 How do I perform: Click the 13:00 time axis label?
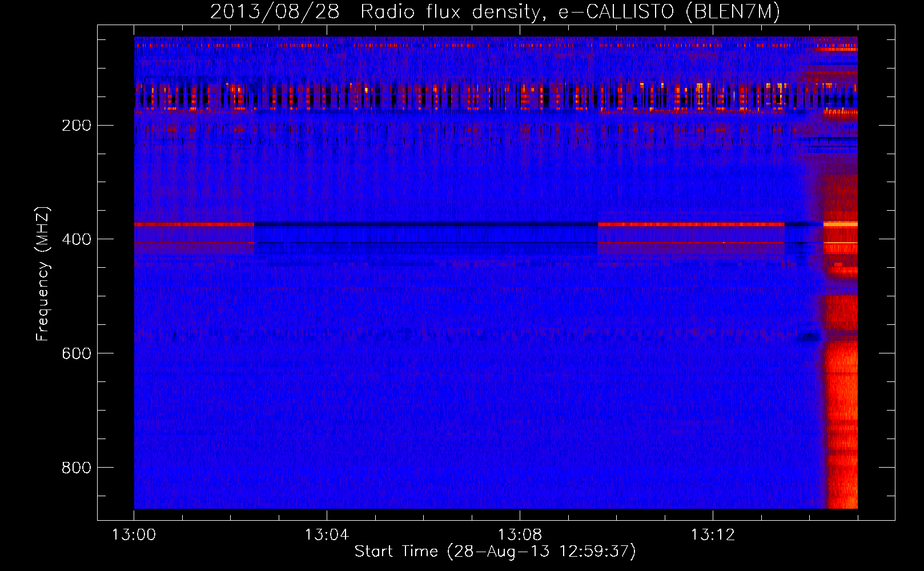point(134,535)
